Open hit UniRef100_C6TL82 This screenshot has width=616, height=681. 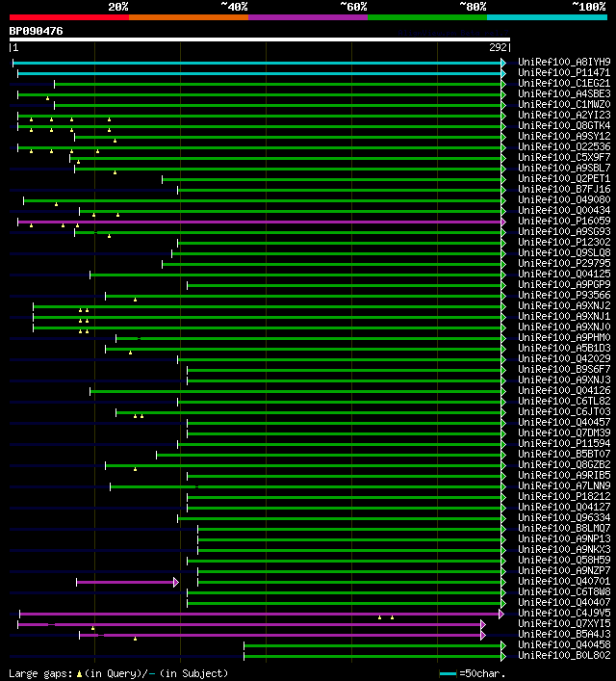(564, 402)
